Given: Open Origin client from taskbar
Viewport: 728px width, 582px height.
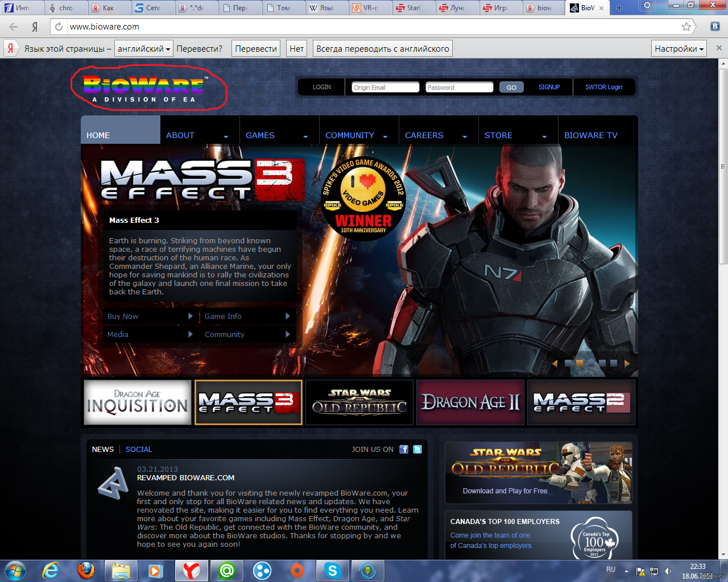Looking at the screenshot, I should point(297,571).
